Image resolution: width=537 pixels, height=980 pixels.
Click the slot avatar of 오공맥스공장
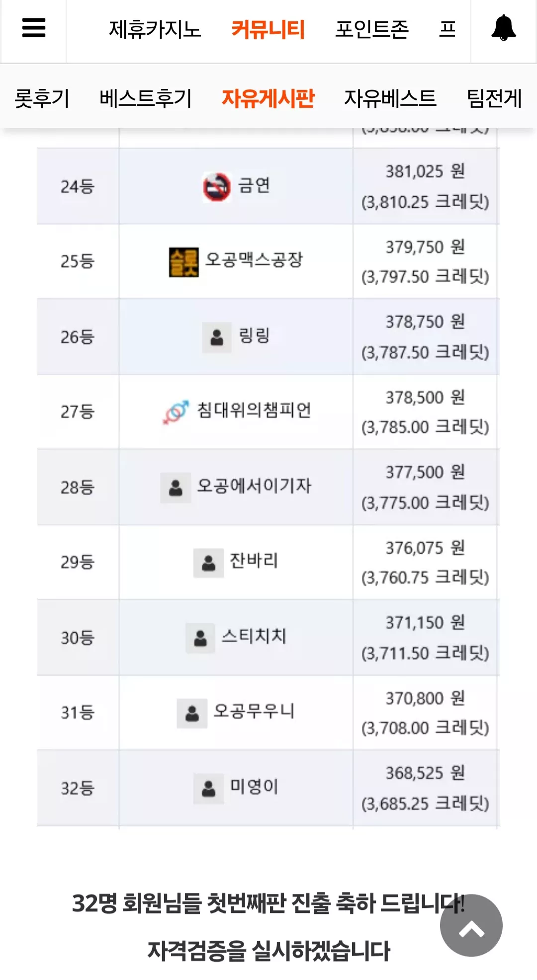tap(183, 262)
